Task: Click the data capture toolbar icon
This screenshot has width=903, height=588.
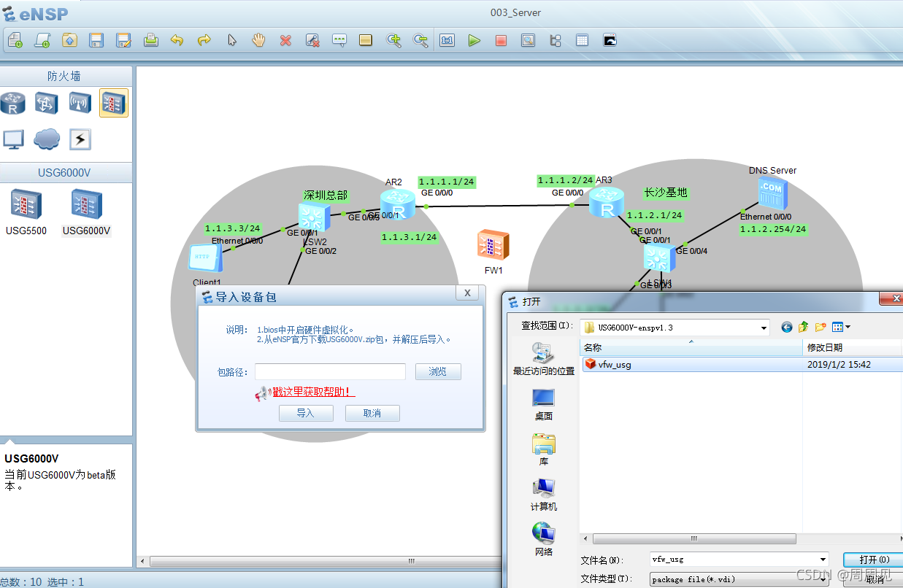Action: coord(528,41)
